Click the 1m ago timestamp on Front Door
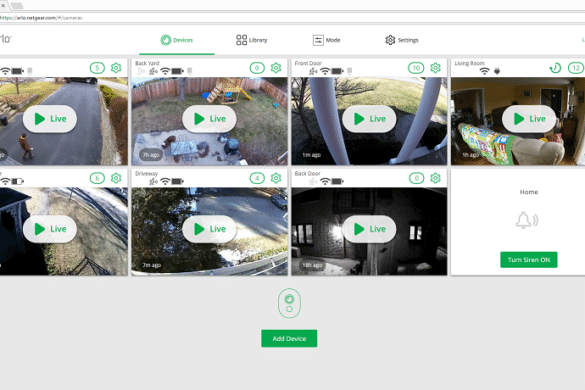Viewport: 585px width, 390px height. point(311,155)
